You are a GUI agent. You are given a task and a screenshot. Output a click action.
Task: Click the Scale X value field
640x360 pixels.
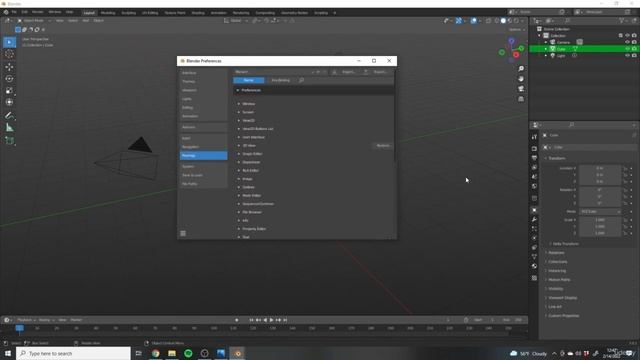pyautogui.click(x=600, y=220)
